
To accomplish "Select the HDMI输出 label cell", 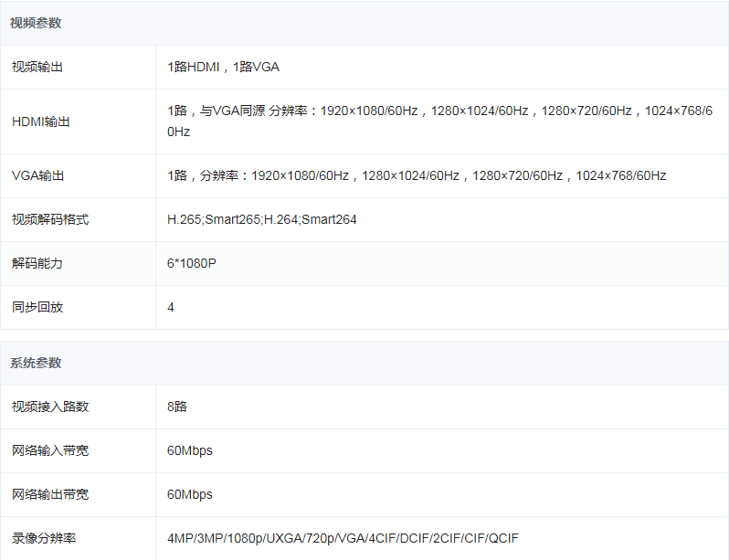I will coord(79,122).
